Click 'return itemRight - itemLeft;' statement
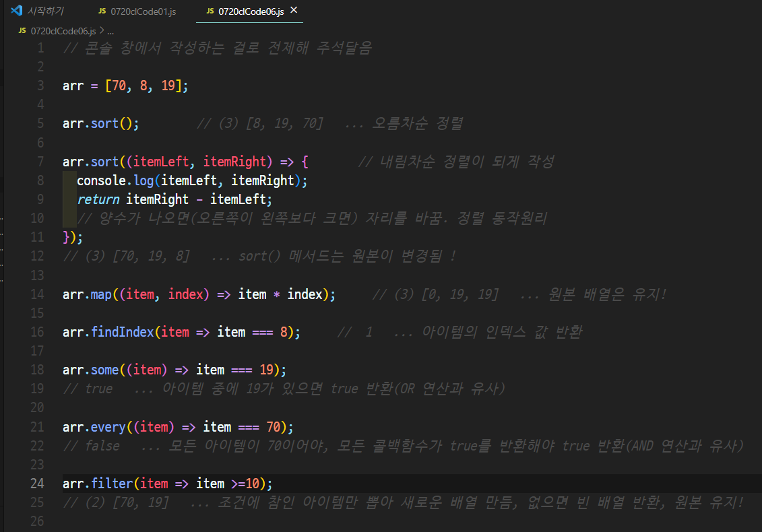762x532 pixels. click(x=174, y=200)
